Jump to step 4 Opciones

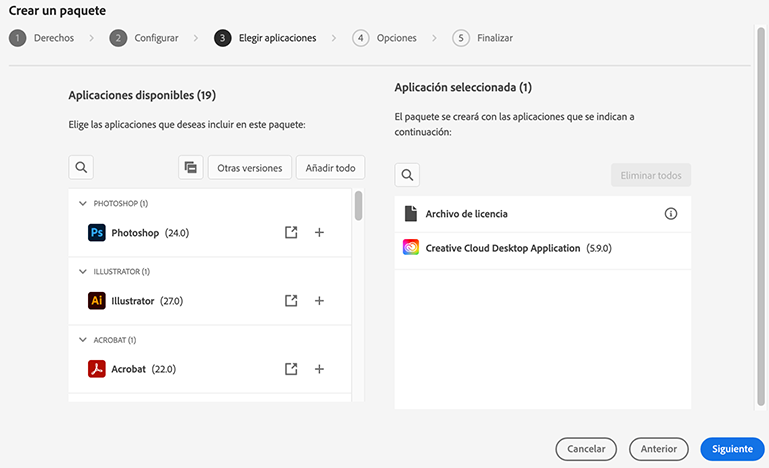tap(385, 38)
